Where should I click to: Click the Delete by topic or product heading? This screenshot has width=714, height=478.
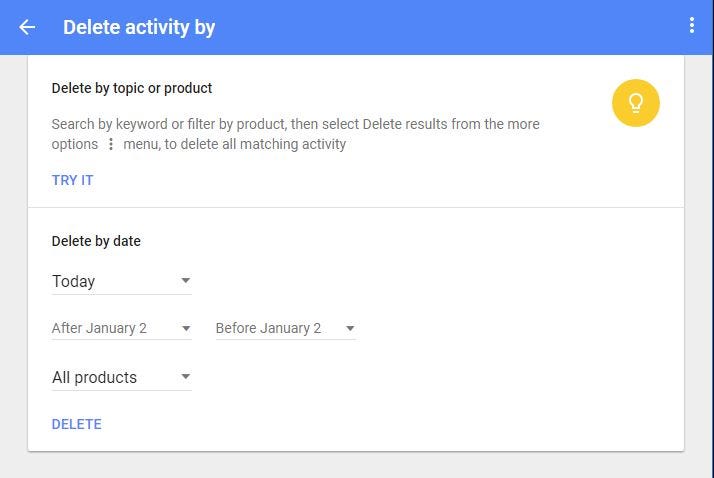[x=132, y=88]
